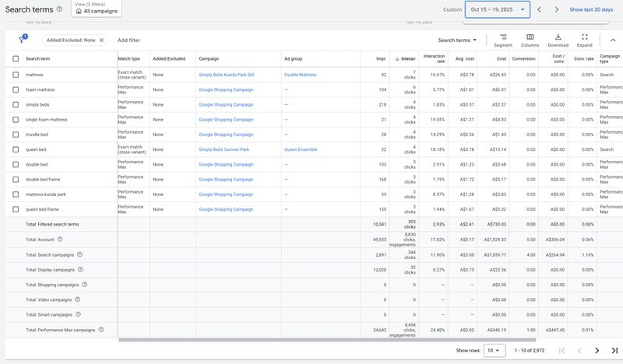Click the horizontal table scrollbar

click(327, 340)
